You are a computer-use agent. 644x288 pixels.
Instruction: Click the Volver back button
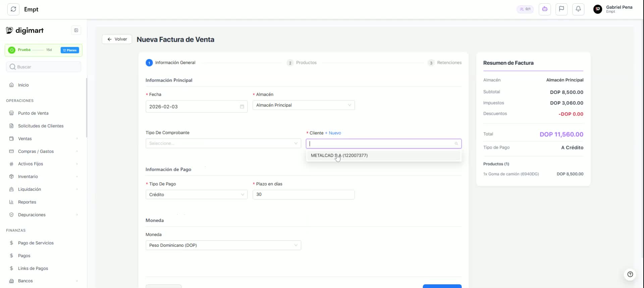[x=117, y=39]
